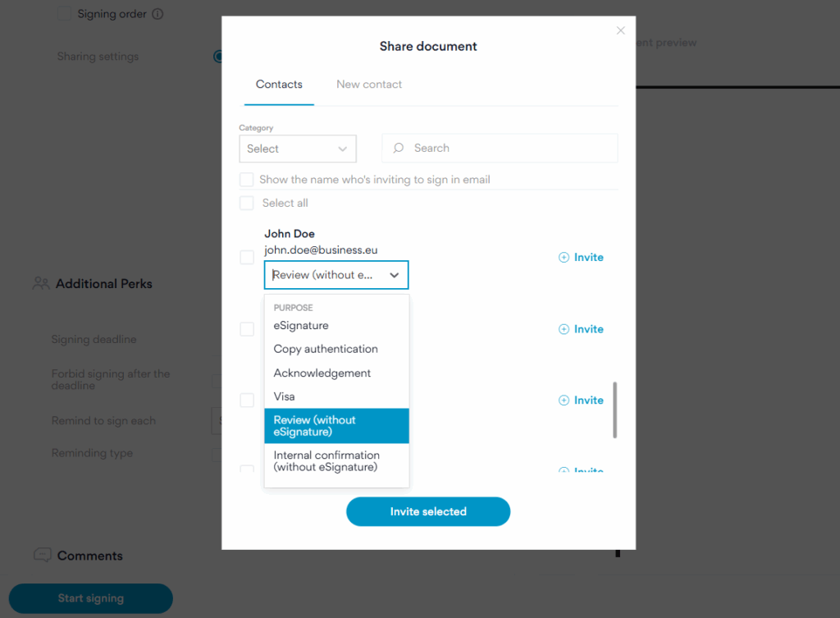Click the Additional Perks people icon
840x618 pixels.
pyautogui.click(x=41, y=283)
